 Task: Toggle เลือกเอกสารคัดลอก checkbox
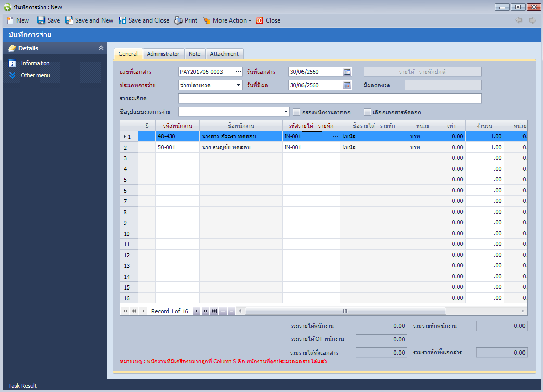367,112
